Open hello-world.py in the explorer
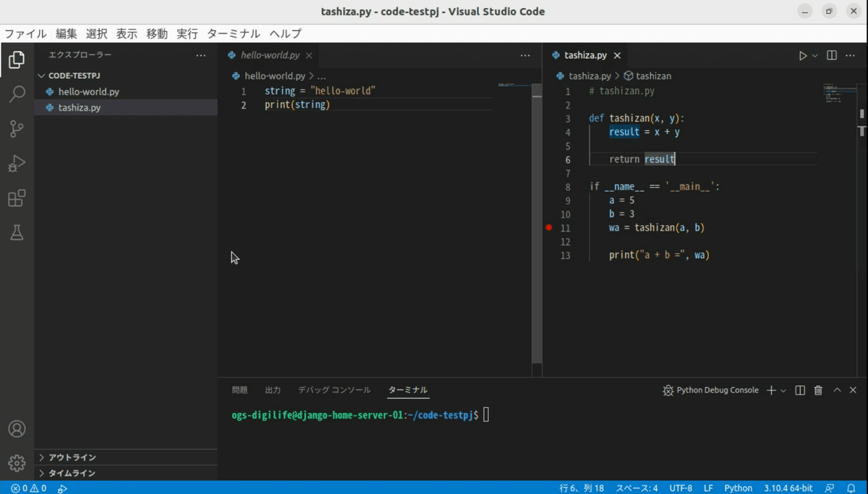Viewport: 868px width, 494px height. [x=126, y=92]
